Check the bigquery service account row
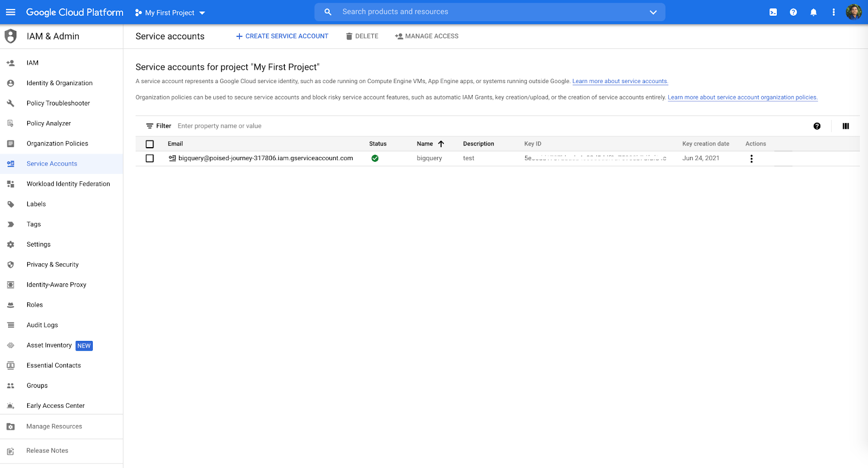868x468 pixels. pos(150,159)
